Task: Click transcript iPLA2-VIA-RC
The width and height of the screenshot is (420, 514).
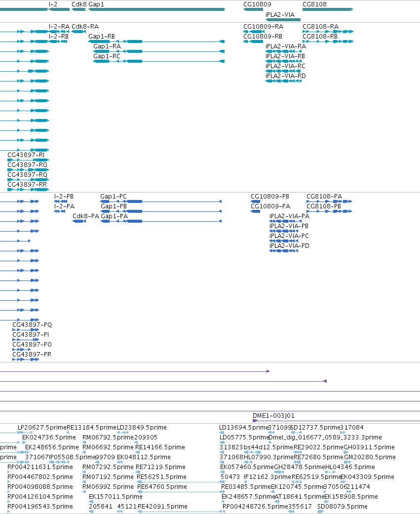Action: pos(283,71)
